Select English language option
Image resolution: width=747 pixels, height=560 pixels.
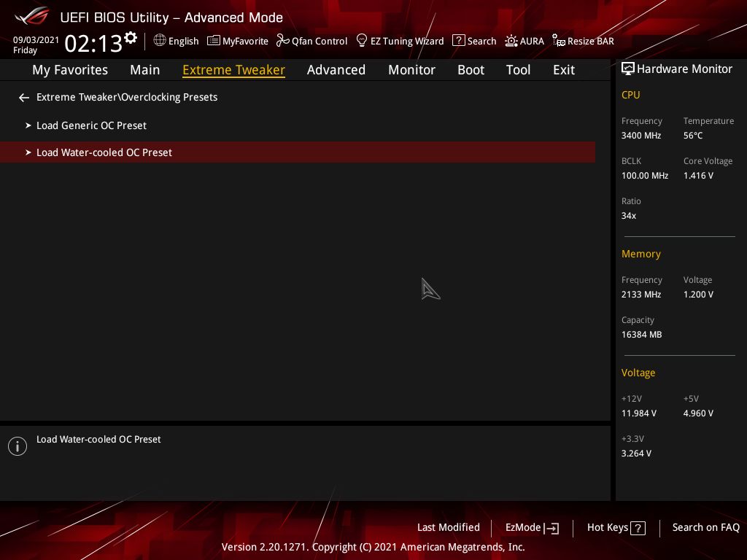click(x=183, y=41)
